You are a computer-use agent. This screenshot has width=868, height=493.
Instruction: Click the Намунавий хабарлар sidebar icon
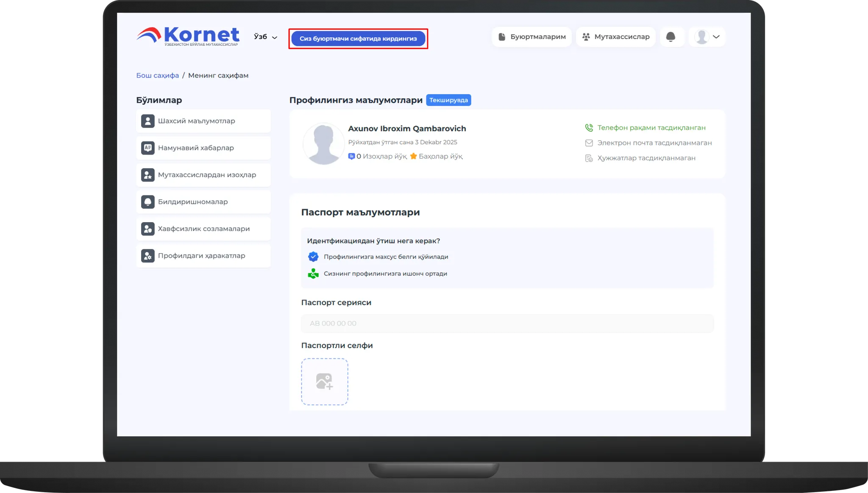tap(147, 148)
